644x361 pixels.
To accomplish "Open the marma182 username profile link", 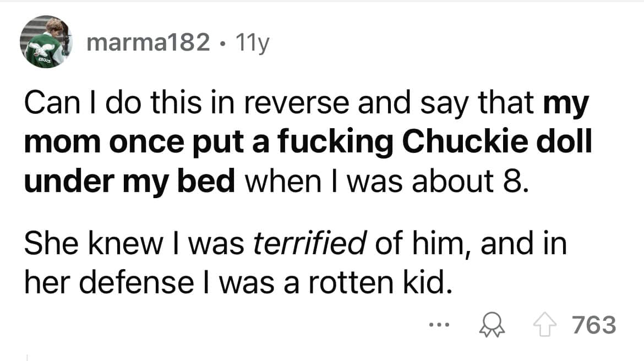I will coord(148,42).
